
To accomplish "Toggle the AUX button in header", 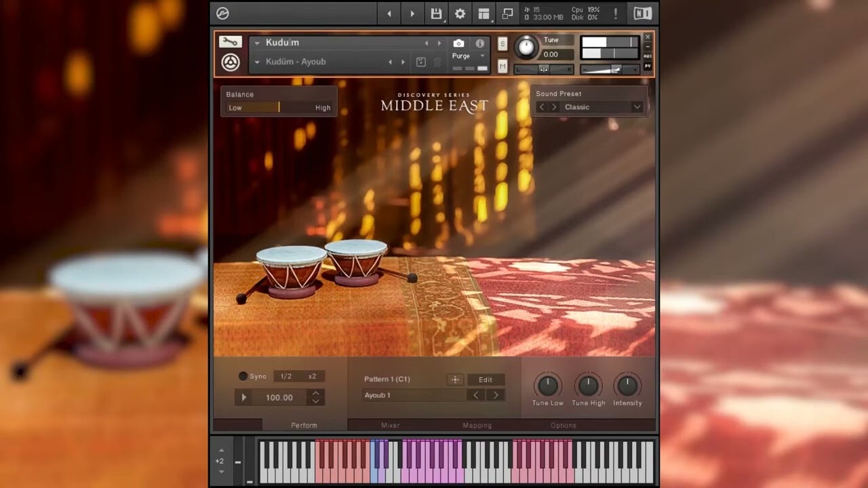I will [648, 56].
